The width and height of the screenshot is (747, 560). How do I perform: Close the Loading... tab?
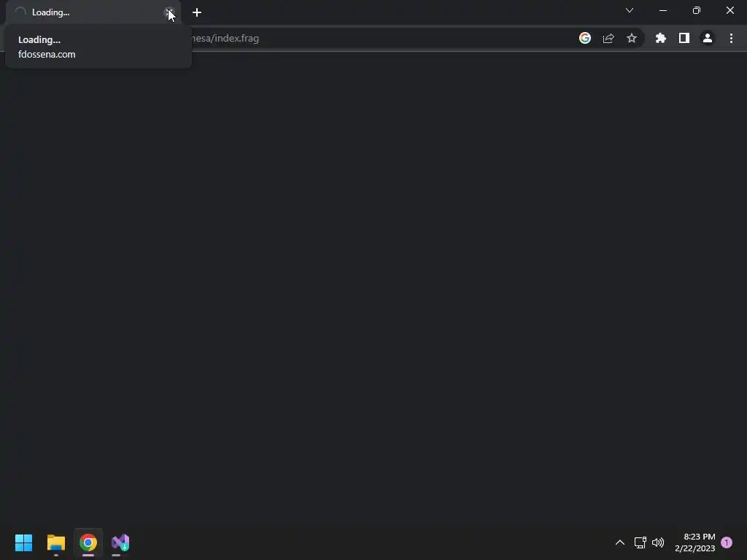tap(169, 12)
